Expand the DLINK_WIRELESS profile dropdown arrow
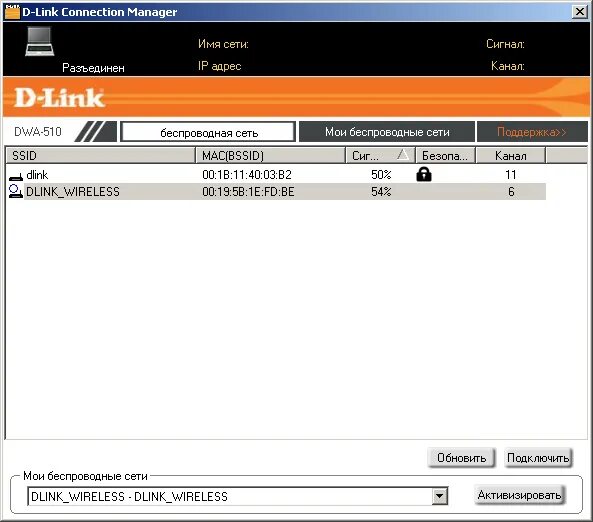This screenshot has height=522, width=593. point(439,496)
